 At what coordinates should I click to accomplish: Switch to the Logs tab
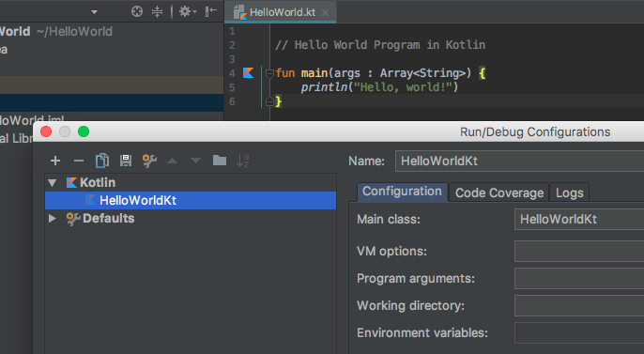point(569,192)
